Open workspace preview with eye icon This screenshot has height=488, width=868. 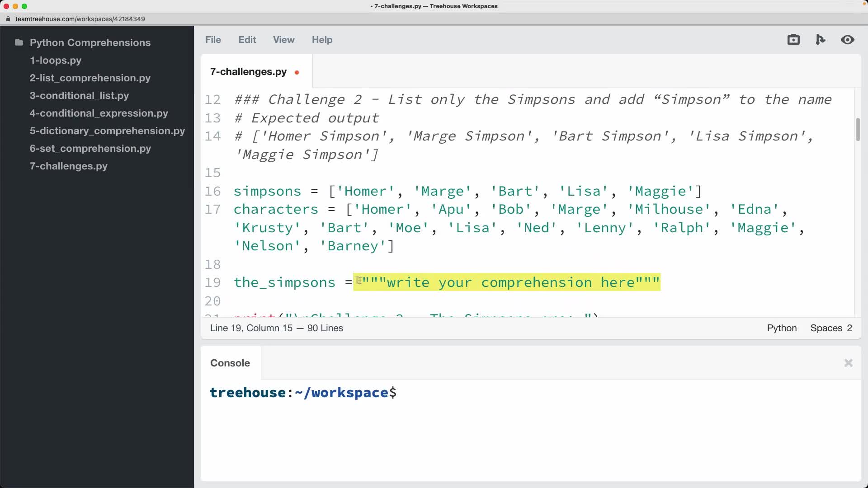pyautogui.click(x=848, y=40)
